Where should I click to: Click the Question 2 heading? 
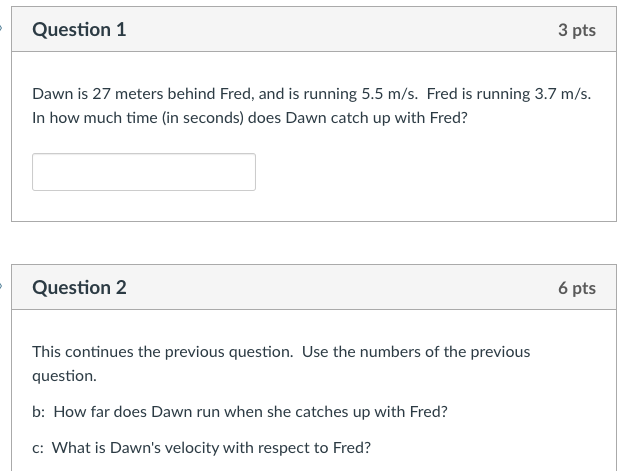point(79,288)
